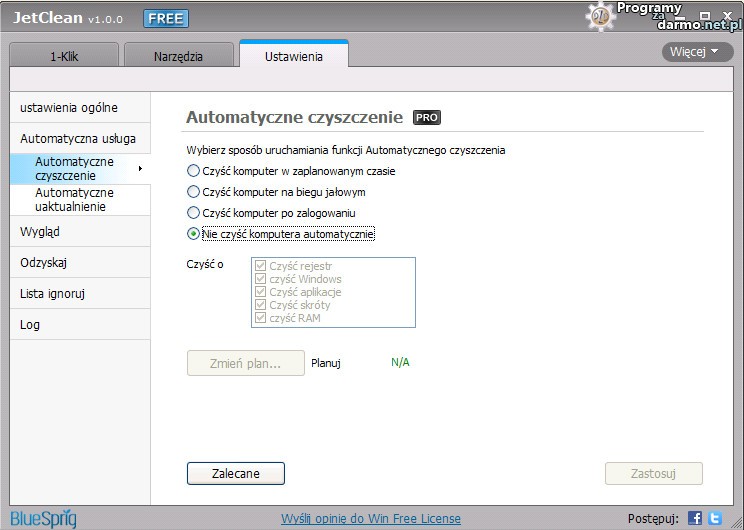Toggle the Czyść rejestr checkbox
This screenshot has height=530, width=744.
pos(261,266)
